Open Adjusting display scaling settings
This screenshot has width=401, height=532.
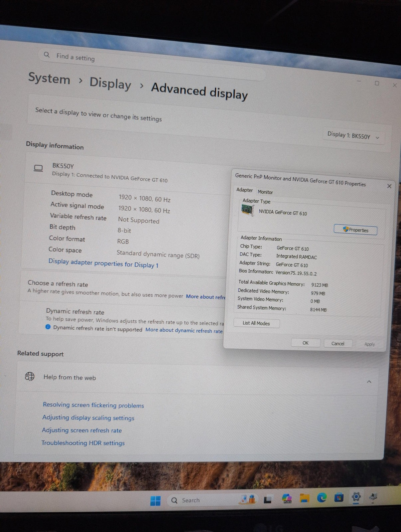tap(88, 418)
